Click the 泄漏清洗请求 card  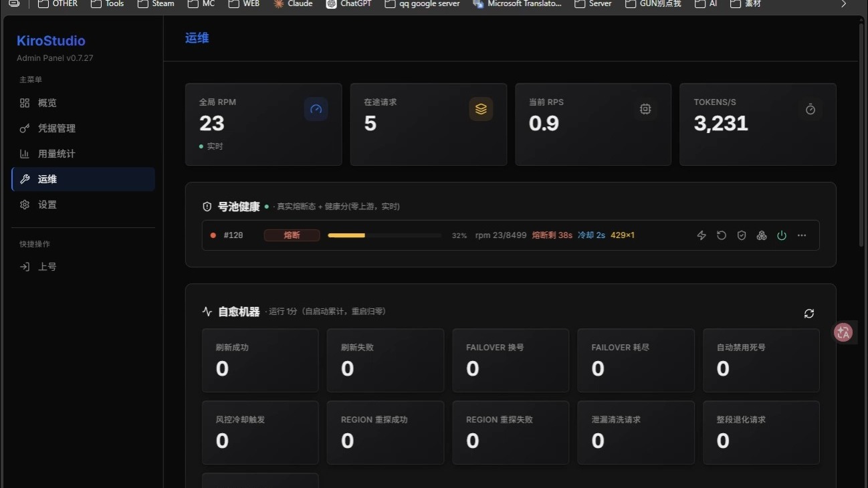[636, 433]
